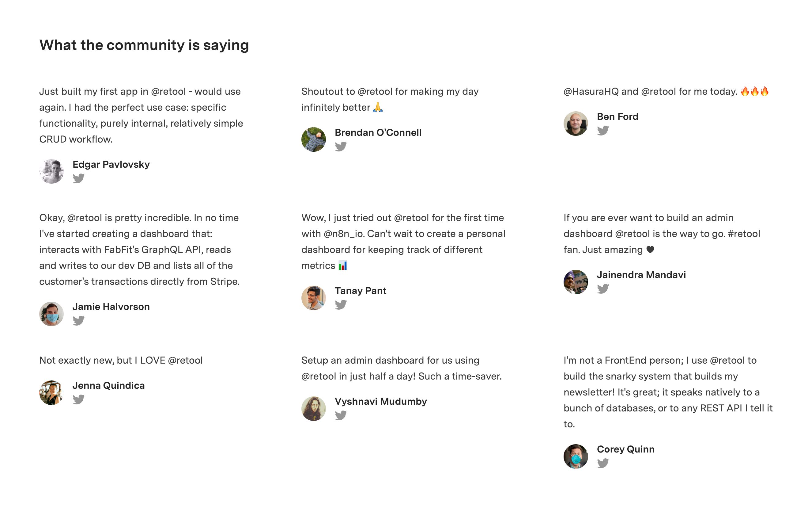This screenshot has height=508, width=812.
Task: Open Jainendra Mandavi's Twitter bird icon
Action: click(x=603, y=288)
